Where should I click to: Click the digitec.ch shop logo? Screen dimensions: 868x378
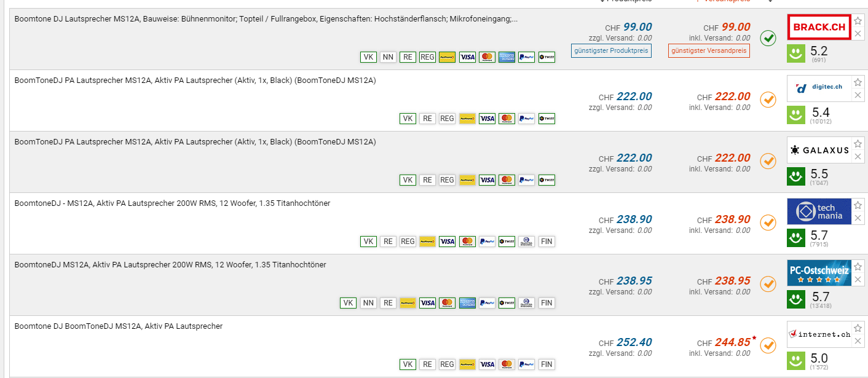pyautogui.click(x=819, y=89)
